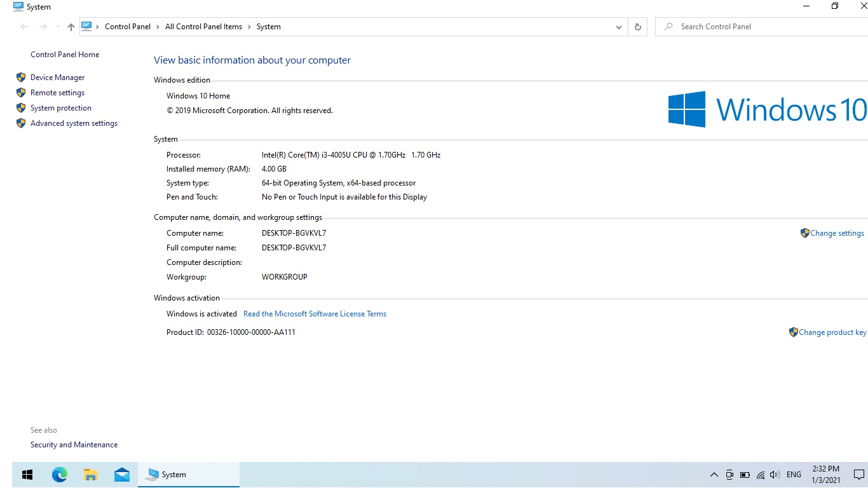
Task: Open Device Manager from the sidebar
Action: pyautogui.click(x=57, y=78)
